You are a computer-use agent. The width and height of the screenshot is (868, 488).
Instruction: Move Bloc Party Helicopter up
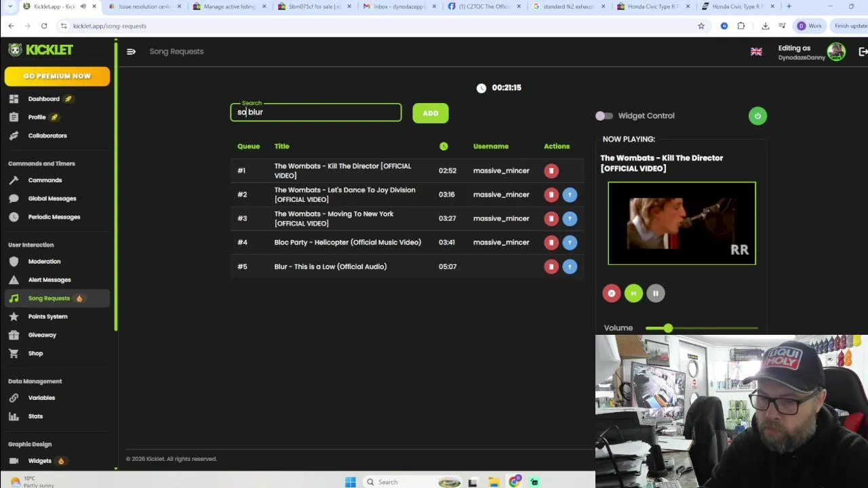tap(570, 243)
